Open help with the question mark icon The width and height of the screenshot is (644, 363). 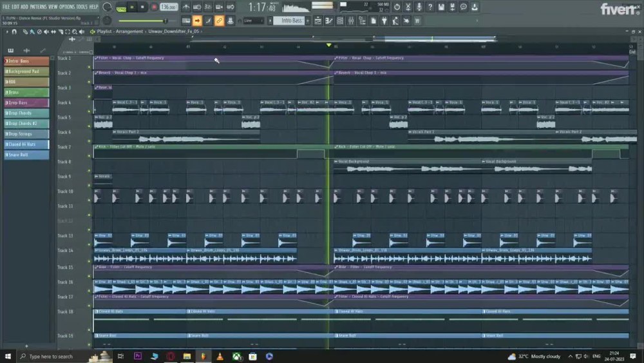click(430, 7)
